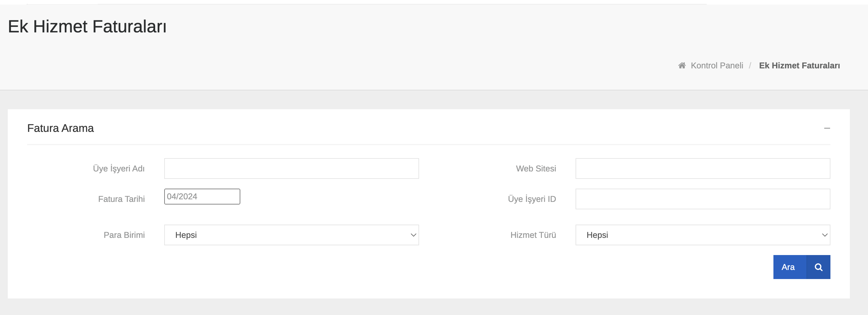The width and height of the screenshot is (868, 315).
Task: Focus the Web Sitesi text field
Action: pos(702,169)
